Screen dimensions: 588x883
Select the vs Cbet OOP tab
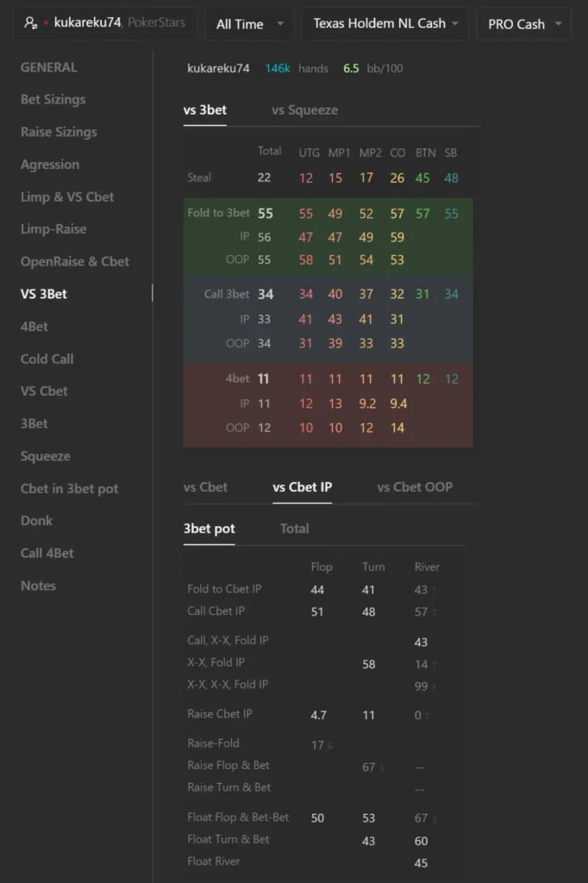tap(415, 487)
